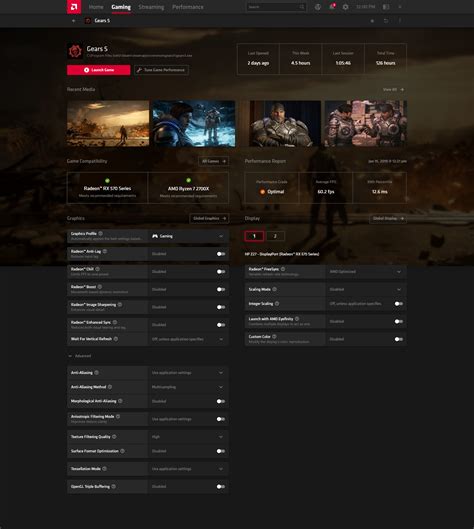
Task: Click info icon beside Radeon Image Sharpening
Action: tap(120, 304)
